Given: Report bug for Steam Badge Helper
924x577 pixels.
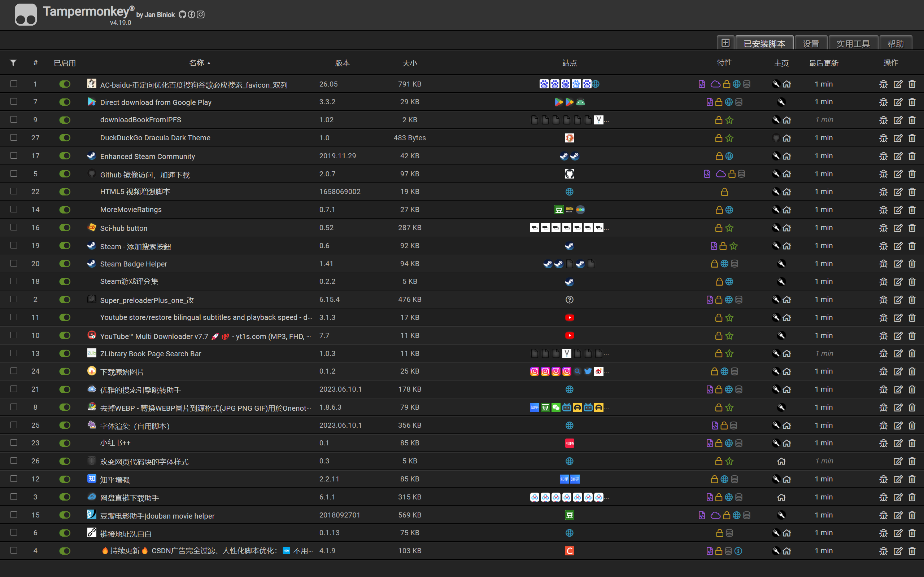Looking at the screenshot, I should [883, 264].
